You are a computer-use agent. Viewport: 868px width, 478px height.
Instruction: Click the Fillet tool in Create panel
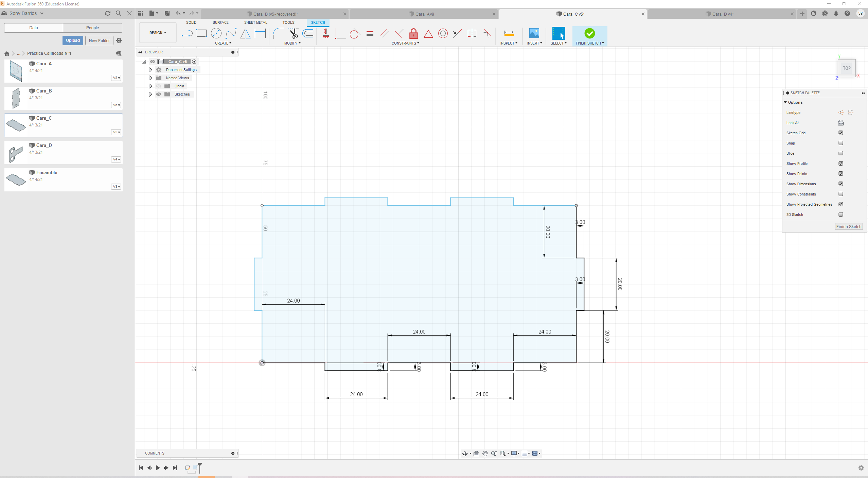pos(277,33)
